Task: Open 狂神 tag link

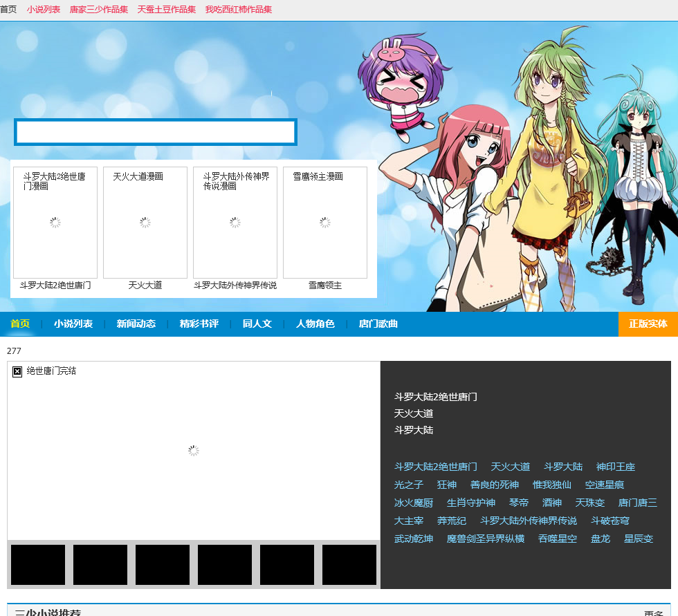Action: (x=447, y=485)
